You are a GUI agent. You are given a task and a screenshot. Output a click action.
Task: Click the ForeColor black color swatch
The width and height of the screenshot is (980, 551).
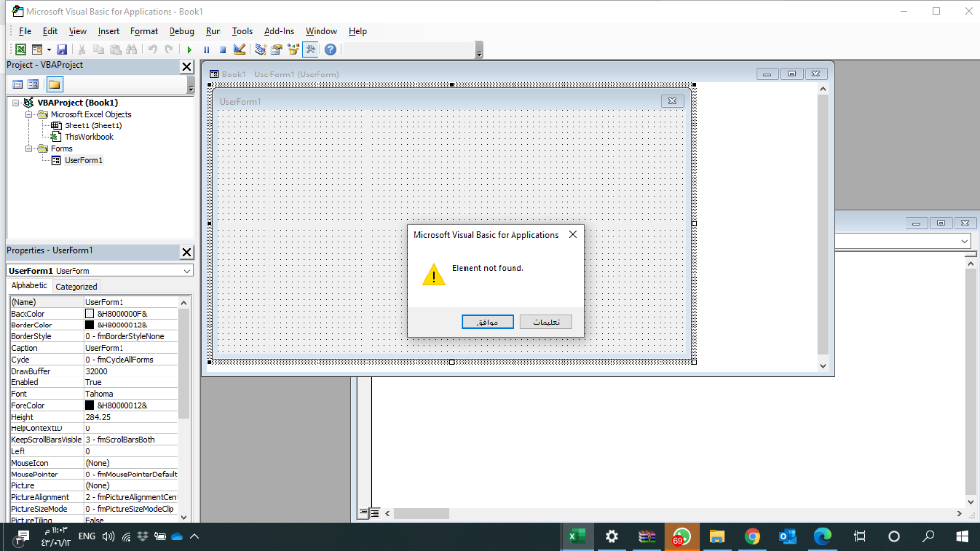(89, 405)
